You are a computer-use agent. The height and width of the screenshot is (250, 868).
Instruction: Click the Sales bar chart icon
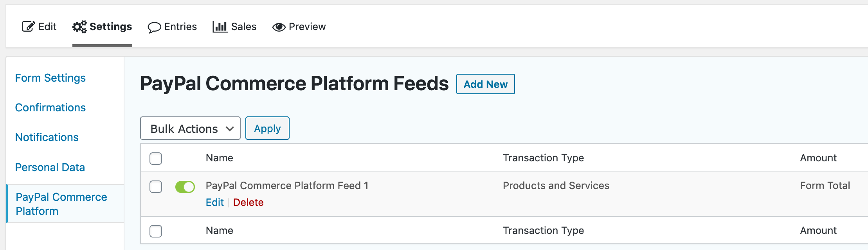pos(220,27)
